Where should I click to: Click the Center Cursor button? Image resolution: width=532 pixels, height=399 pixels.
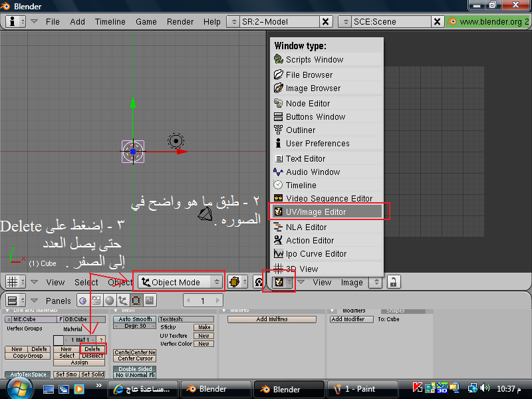pyautogui.click(x=135, y=358)
